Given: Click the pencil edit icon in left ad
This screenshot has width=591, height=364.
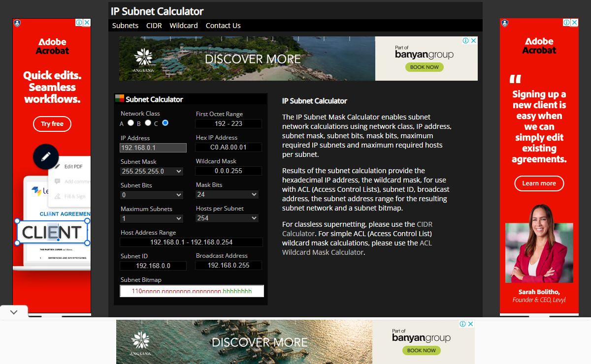Looking at the screenshot, I should (x=46, y=157).
